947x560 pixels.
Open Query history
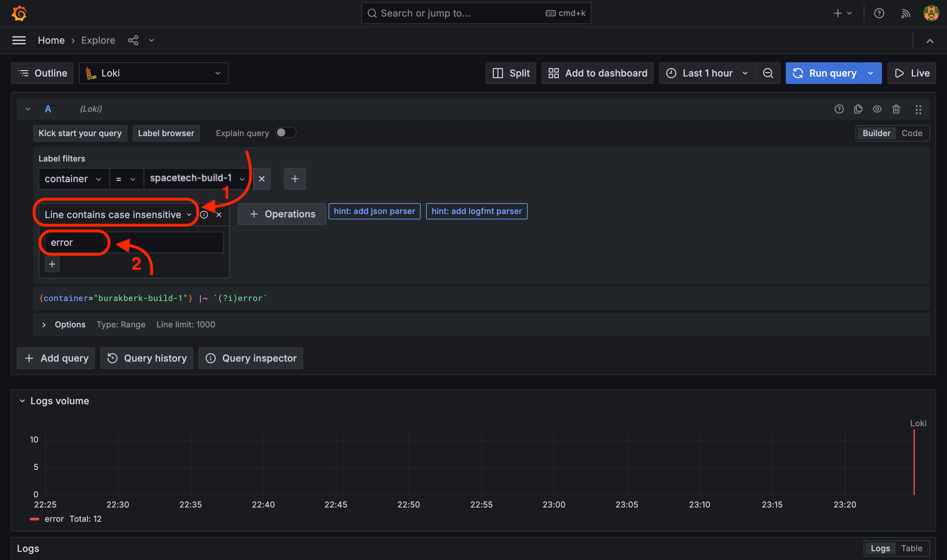click(146, 358)
